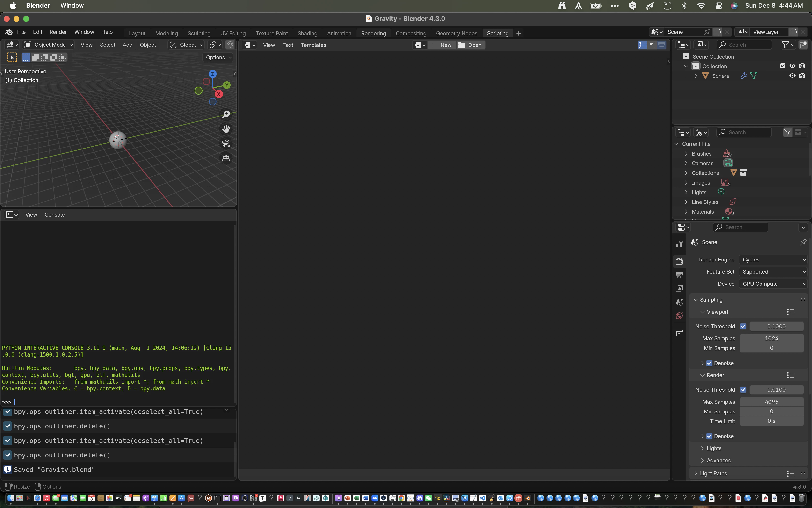812x508 pixels.
Task: Choose the Subtract selection mode icon
Action: click(44, 58)
